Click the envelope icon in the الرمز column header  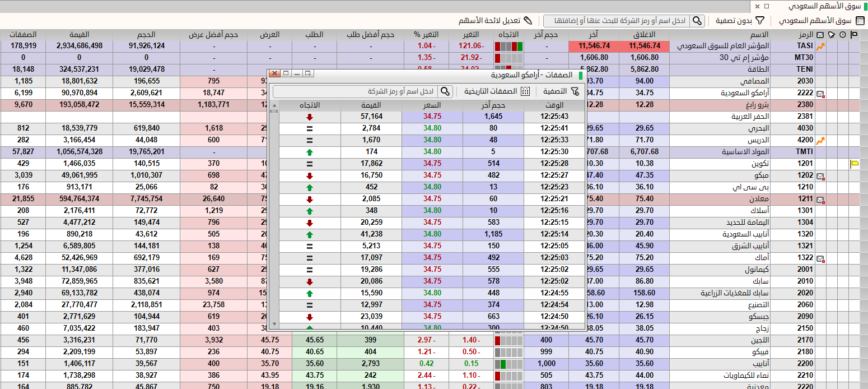pos(819,35)
